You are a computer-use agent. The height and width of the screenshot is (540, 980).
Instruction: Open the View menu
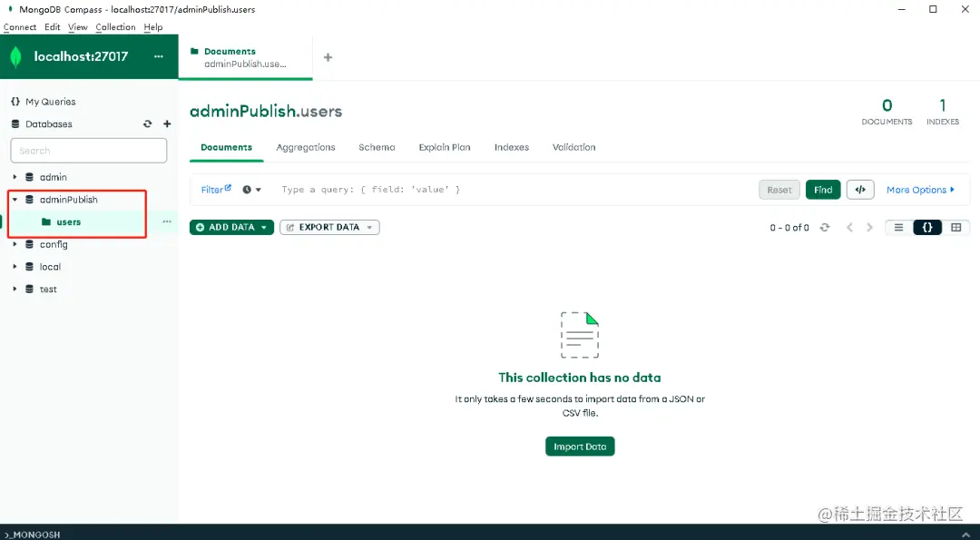point(78,27)
